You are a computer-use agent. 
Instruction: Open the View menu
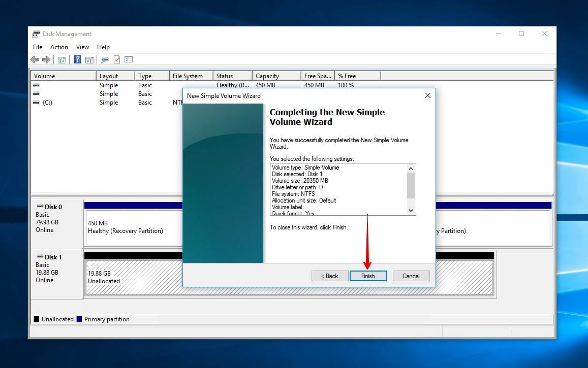click(82, 47)
